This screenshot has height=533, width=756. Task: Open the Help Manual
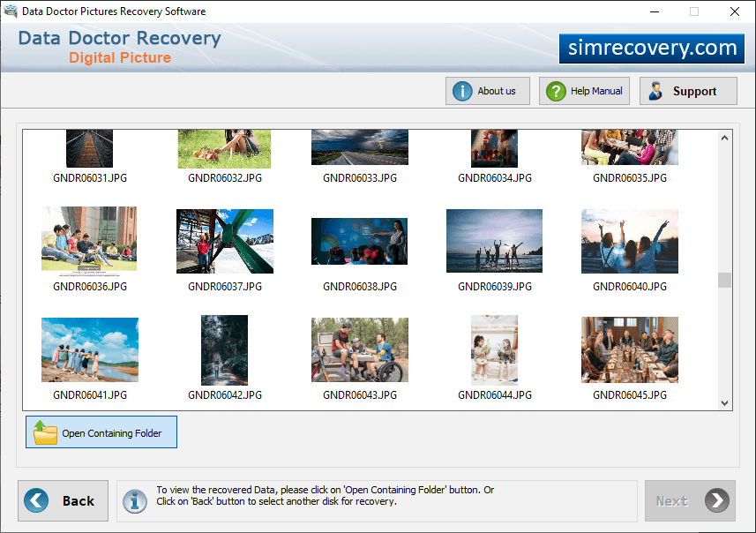[x=584, y=91]
